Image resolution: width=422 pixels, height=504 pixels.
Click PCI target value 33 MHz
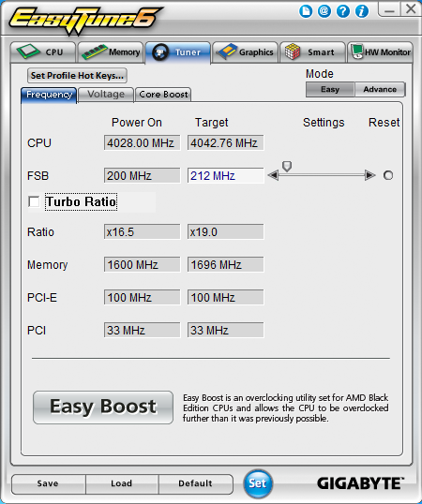coord(225,330)
